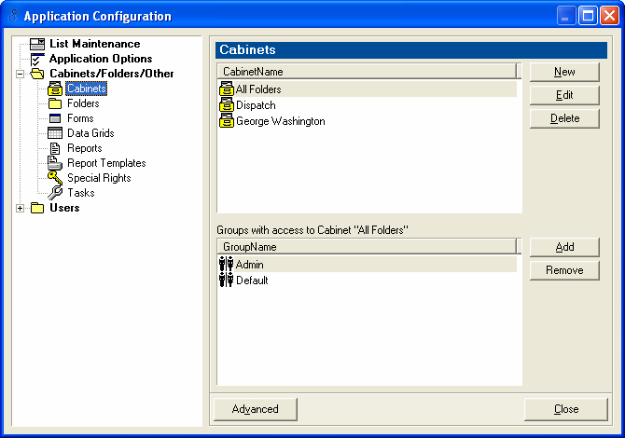The width and height of the screenshot is (625, 438).
Task: Click the Dispatch cabinet icon
Action: click(226, 105)
